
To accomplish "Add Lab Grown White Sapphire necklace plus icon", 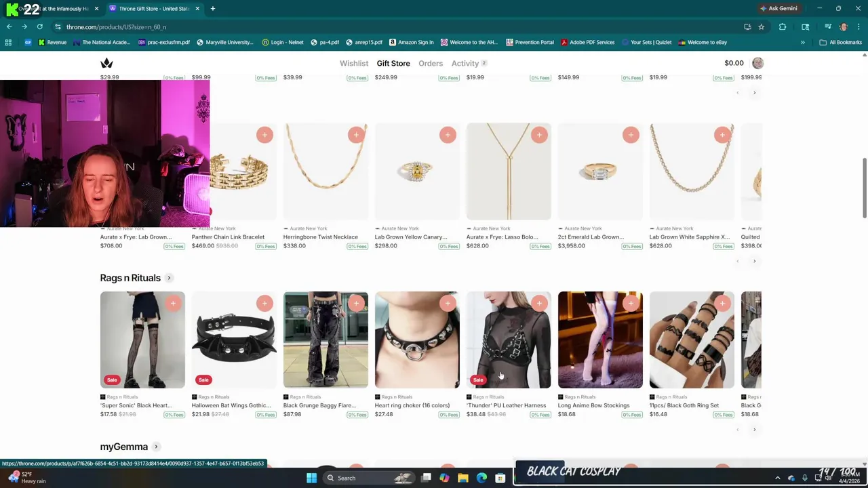I will pyautogui.click(x=722, y=135).
